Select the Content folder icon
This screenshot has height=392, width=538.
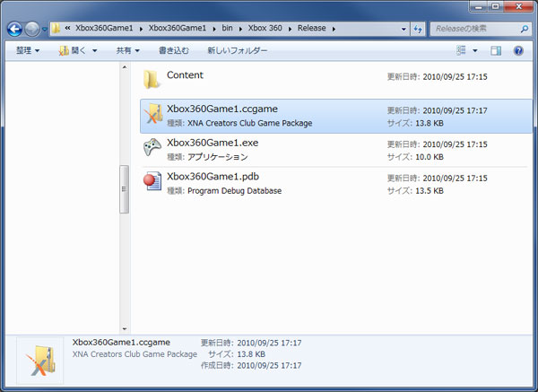tap(152, 79)
